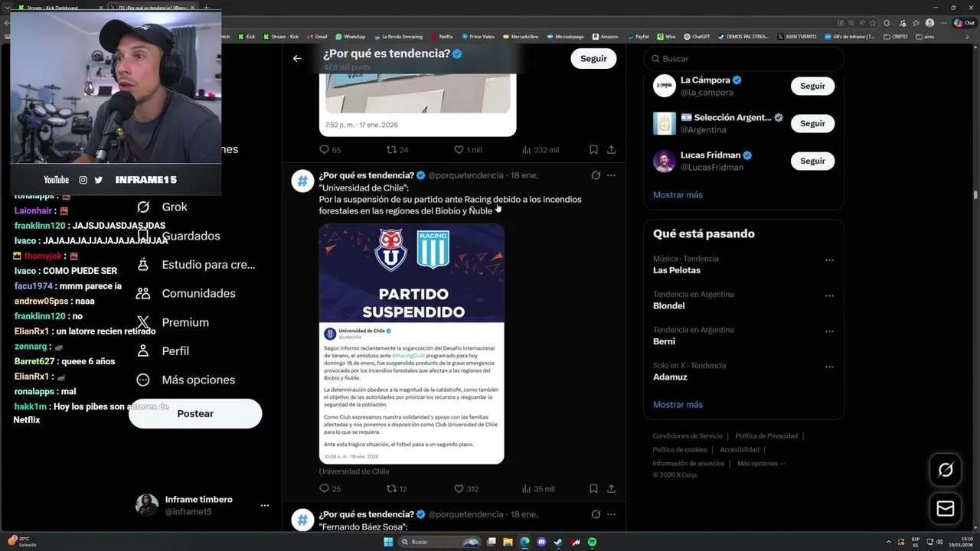This screenshot has width=980, height=551.
Task: Open Más opciones in the left sidebar
Action: [185, 380]
